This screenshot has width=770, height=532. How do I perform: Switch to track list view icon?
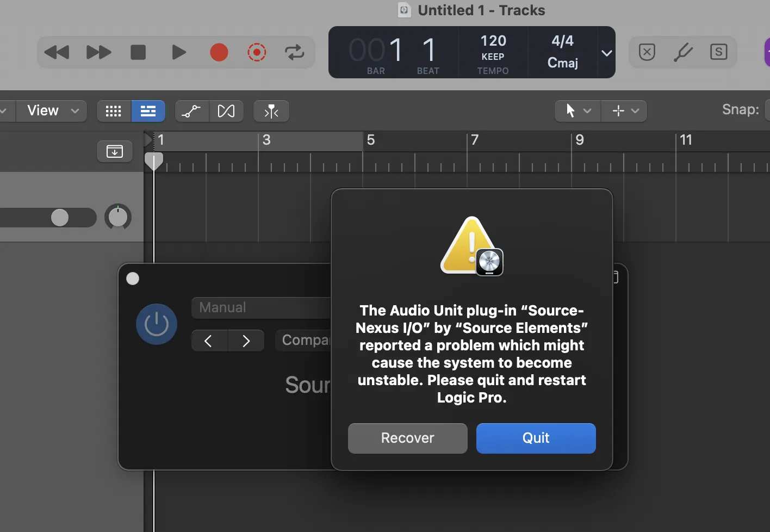148,111
